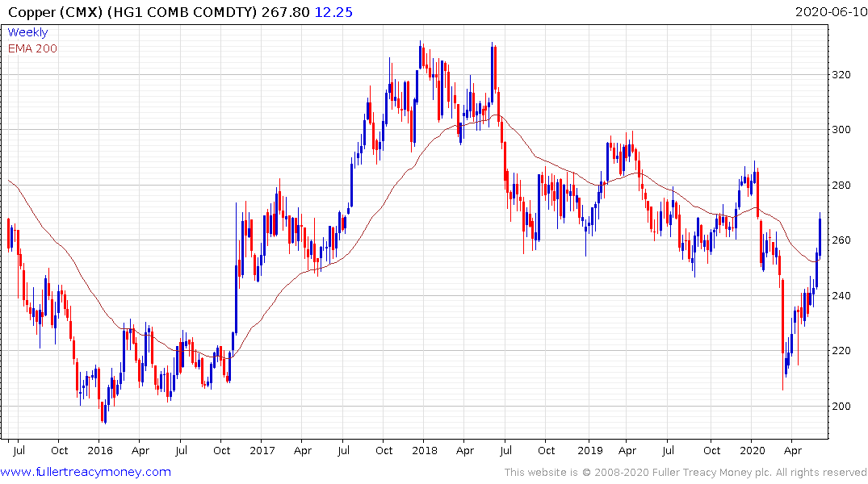Click the EMA 200 legend label
Screen dimensions: 868x484
point(32,48)
